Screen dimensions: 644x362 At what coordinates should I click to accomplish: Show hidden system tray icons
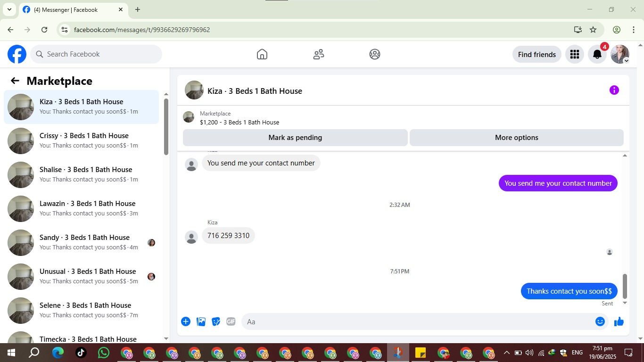click(x=507, y=353)
